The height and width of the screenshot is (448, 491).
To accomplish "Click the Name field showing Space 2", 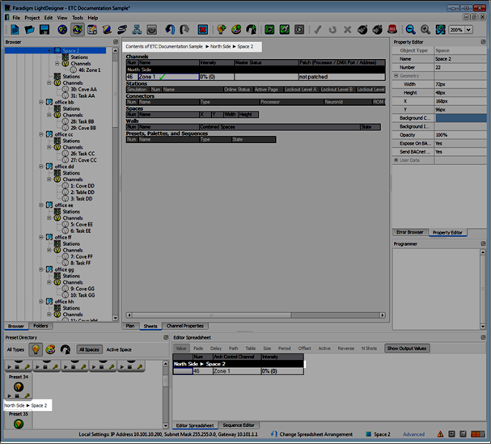I will click(460, 59).
